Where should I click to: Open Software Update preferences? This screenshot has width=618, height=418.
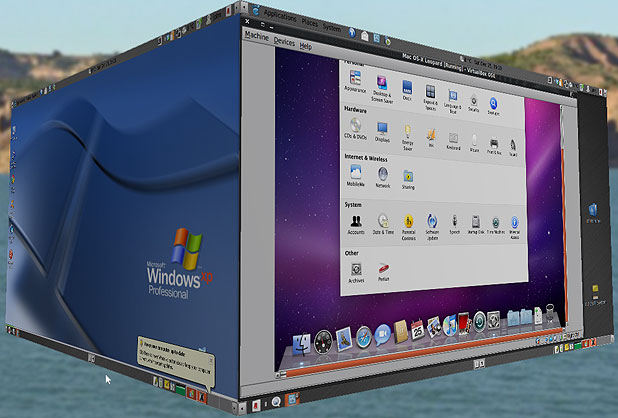click(432, 227)
